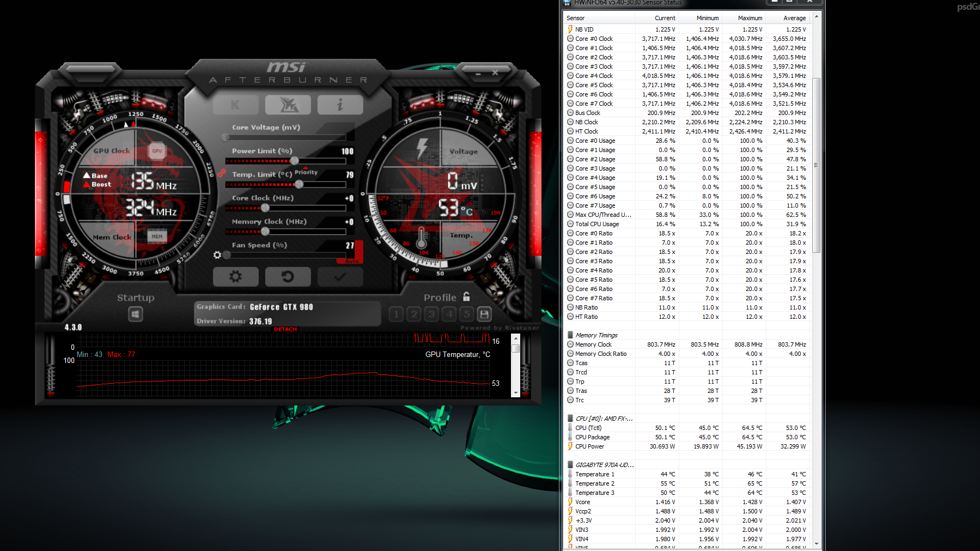Screen dimensions: 980x551
Task: Click the Current column header
Action: pyautogui.click(x=657, y=18)
